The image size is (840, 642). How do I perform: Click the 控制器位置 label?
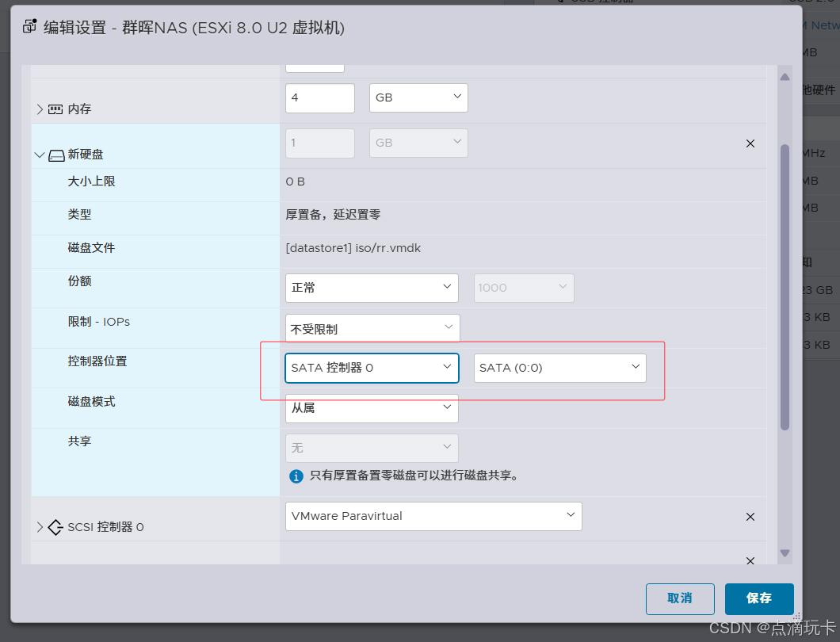coord(97,361)
